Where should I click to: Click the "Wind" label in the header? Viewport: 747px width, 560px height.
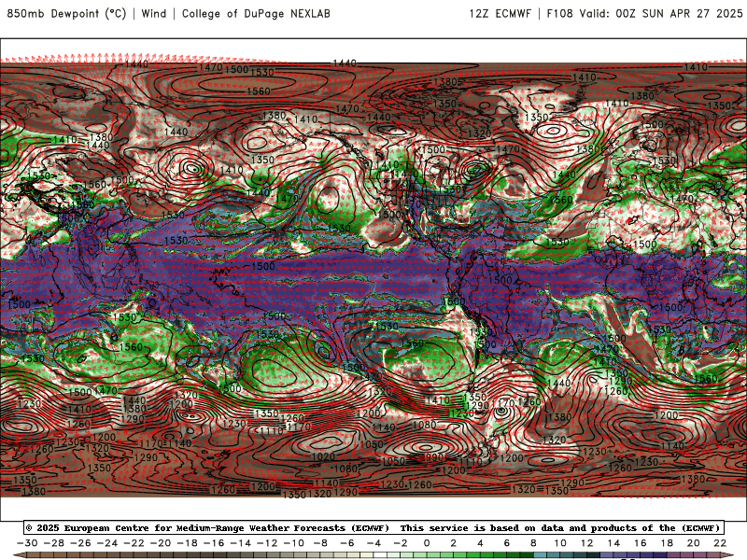pyautogui.click(x=154, y=13)
